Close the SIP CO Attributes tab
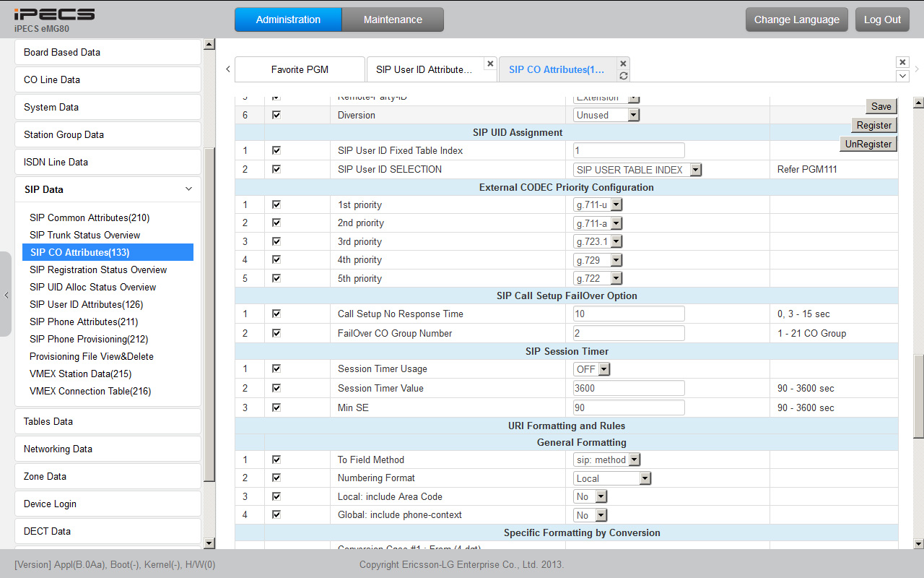The image size is (924, 578). [x=624, y=64]
